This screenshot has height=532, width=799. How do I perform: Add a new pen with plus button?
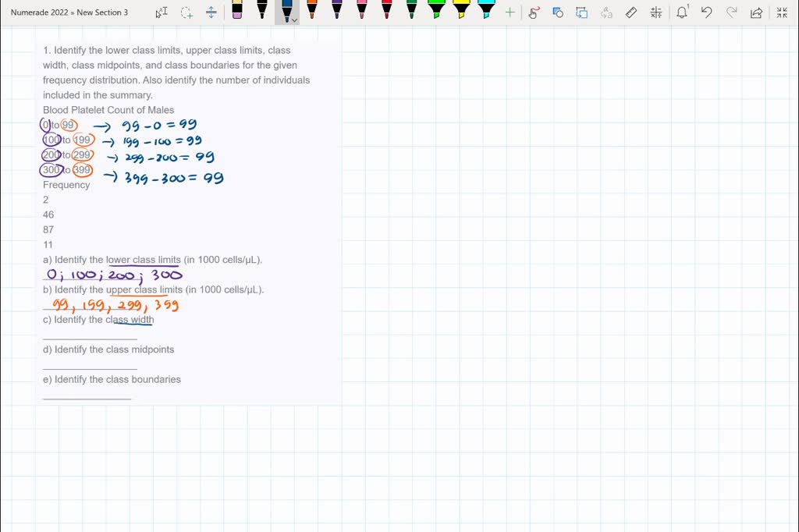click(x=510, y=12)
